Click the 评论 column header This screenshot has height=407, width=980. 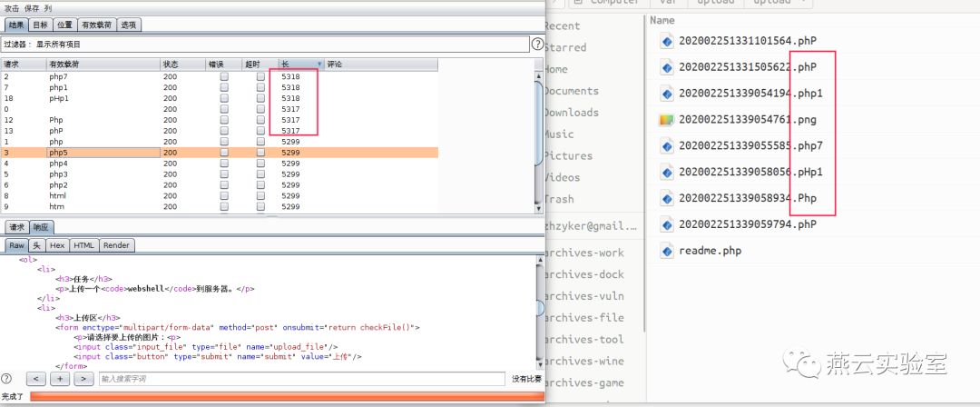[x=380, y=65]
